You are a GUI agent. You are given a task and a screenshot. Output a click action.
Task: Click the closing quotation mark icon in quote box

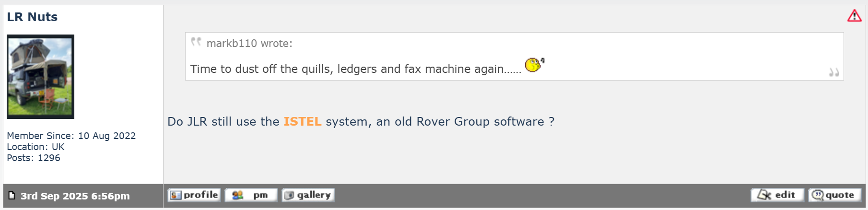[834, 72]
